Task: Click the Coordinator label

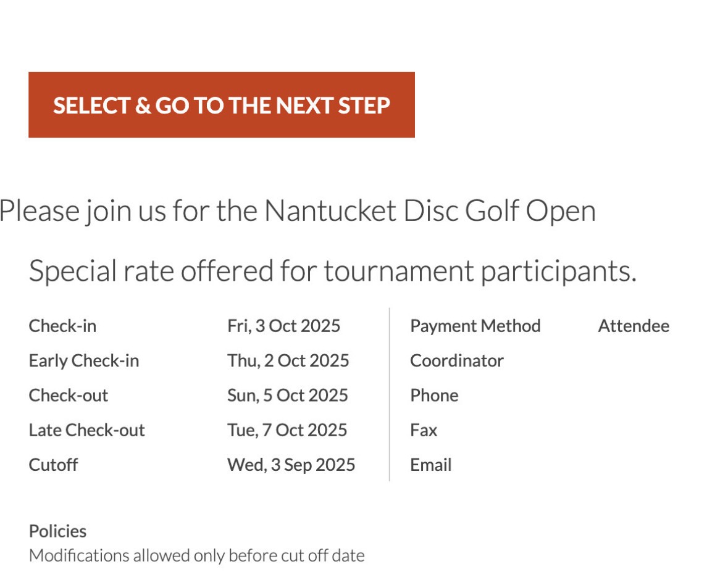Action: click(456, 360)
